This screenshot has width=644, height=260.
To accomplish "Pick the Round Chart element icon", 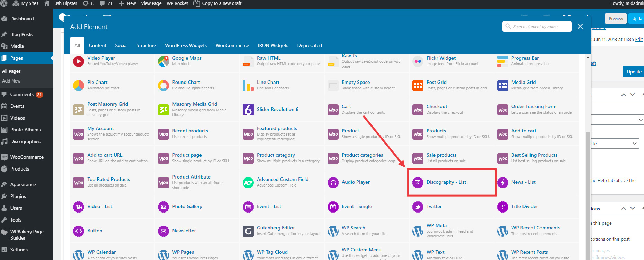I will [163, 86].
